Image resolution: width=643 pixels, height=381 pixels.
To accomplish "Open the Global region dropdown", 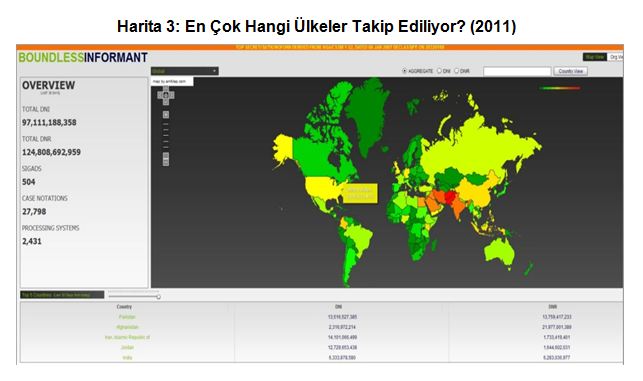I will coord(185,71).
